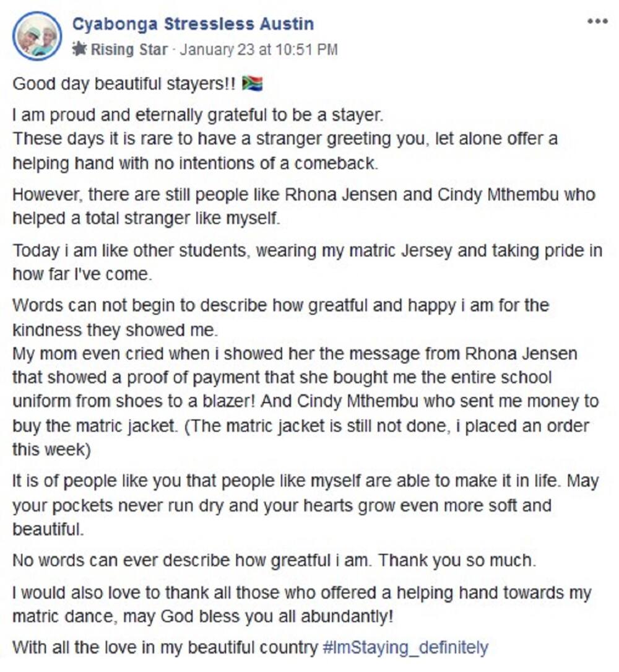
Task: Open Cyabonga Stressless Austin's profile picture
Action: (x=37, y=36)
